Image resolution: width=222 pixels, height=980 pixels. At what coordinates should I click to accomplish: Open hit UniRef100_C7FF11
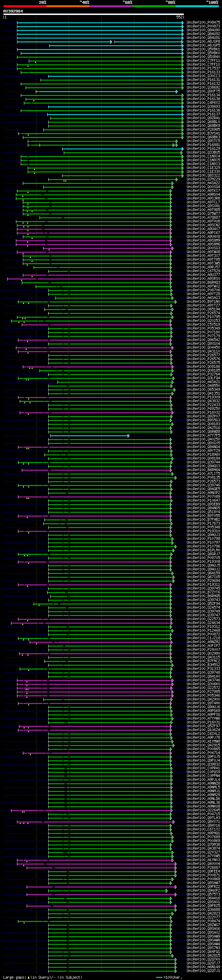click(x=203, y=60)
